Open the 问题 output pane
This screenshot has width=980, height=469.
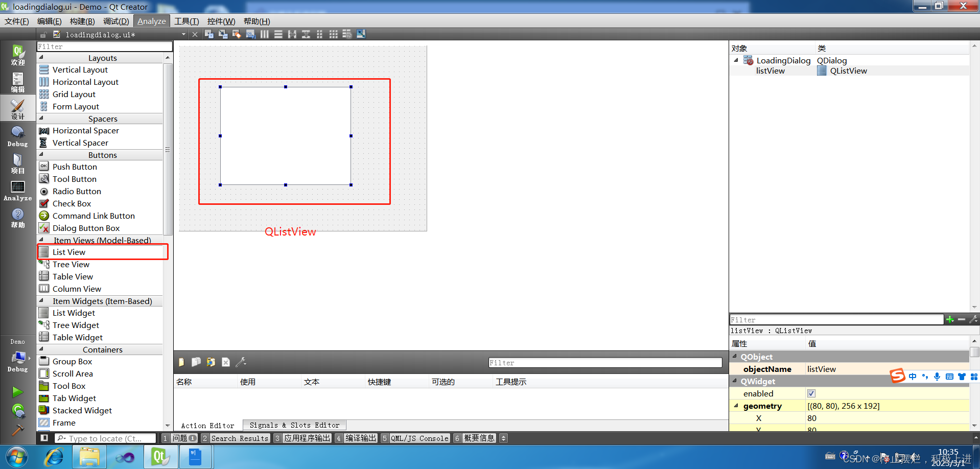click(180, 438)
